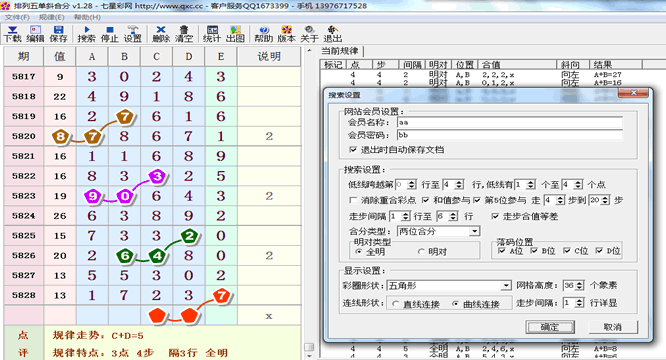Adjust 低线有 1 个 points spinner
The width and height of the screenshot is (666, 360).
pos(531,185)
